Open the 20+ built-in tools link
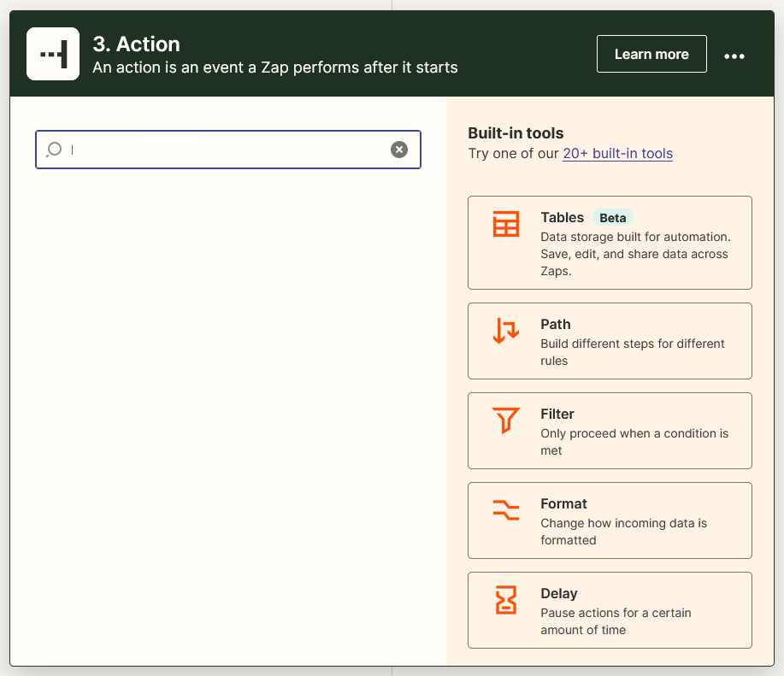 pyautogui.click(x=617, y=154)
